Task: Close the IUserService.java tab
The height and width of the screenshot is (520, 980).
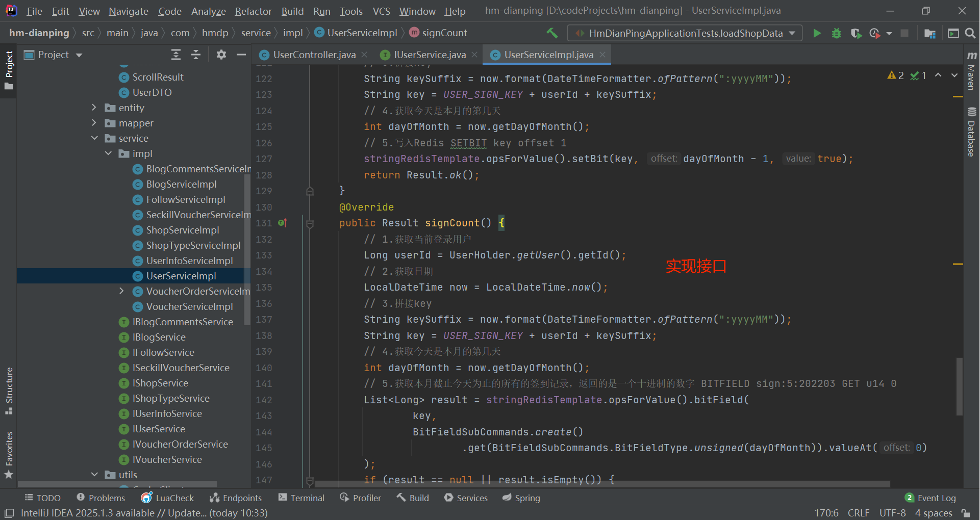Action: click(474, 55)
